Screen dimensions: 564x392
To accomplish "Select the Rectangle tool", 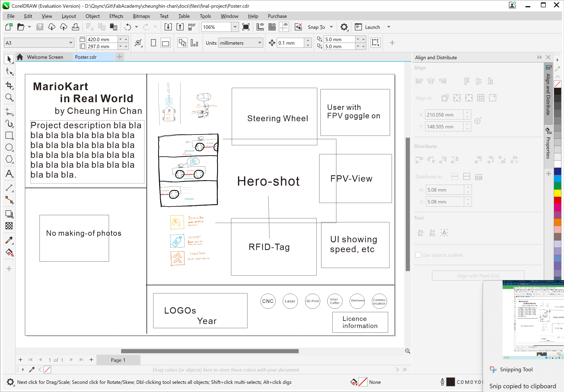I will 9,135.
